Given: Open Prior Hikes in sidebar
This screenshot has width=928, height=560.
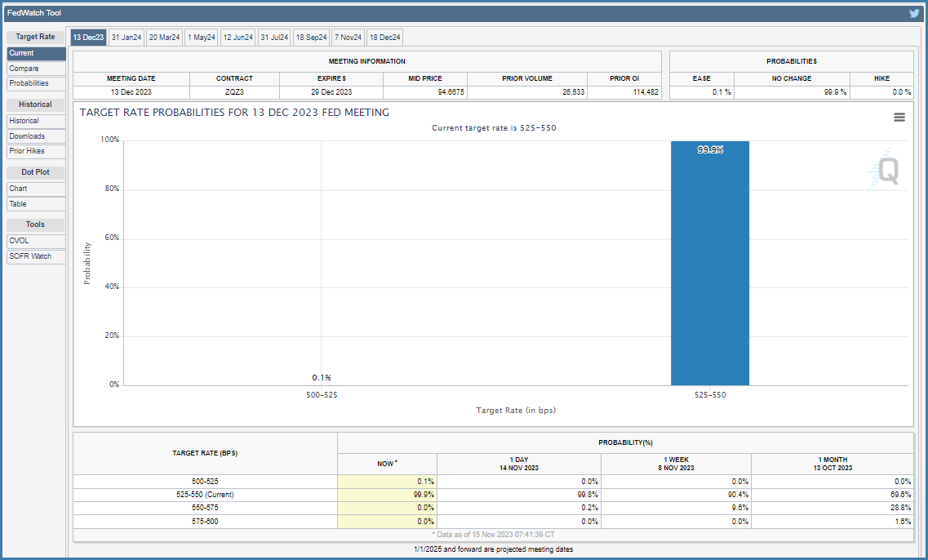Looking at the screenshot, I should pyautogui.click(x=36, y=151).
